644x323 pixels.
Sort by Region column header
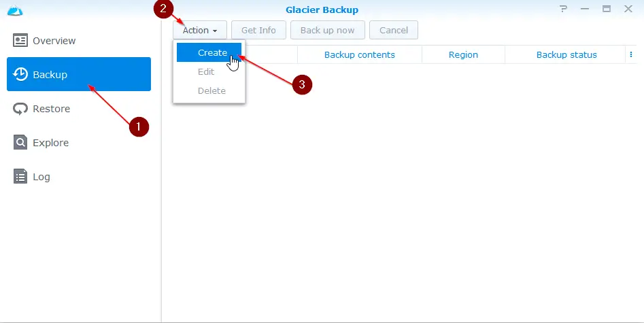pos(463,54)
